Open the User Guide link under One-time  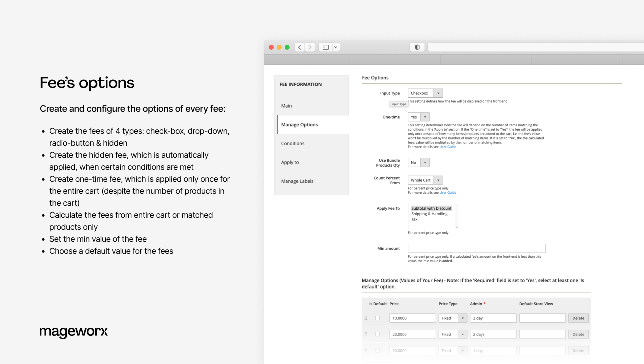(x=448, y=147)
